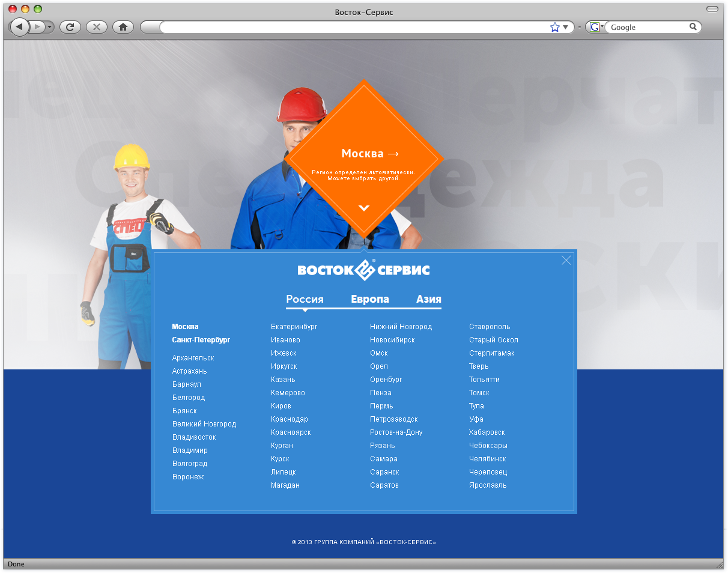Click the browser Forward arrow
The width and height of the screenshot is (728, 573).
point(37,27)
